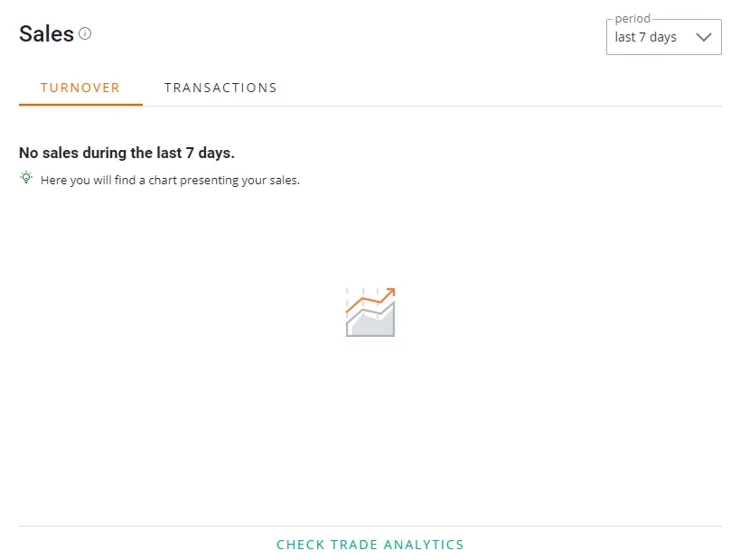
Task: Click the gray area of chart graphic
Action: 376,323
